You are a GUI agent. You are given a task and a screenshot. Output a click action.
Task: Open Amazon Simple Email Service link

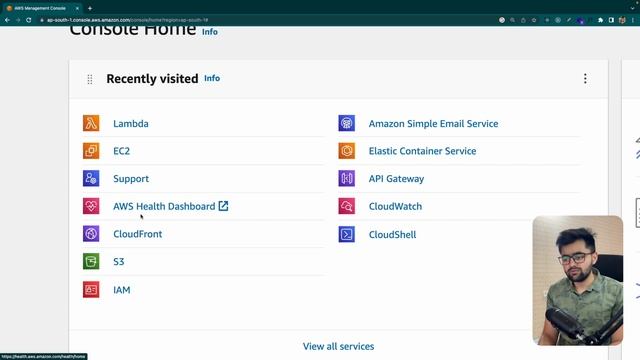(433, 124)
